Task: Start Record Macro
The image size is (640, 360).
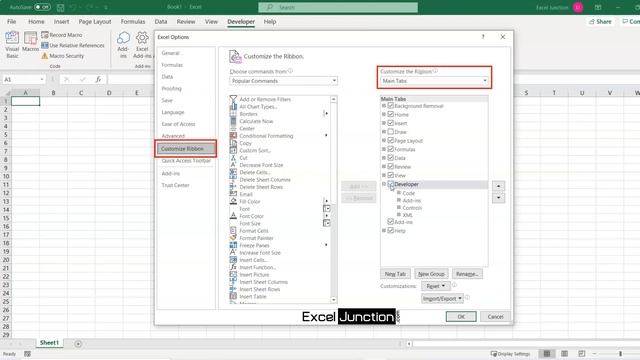Action: point(62,35)
